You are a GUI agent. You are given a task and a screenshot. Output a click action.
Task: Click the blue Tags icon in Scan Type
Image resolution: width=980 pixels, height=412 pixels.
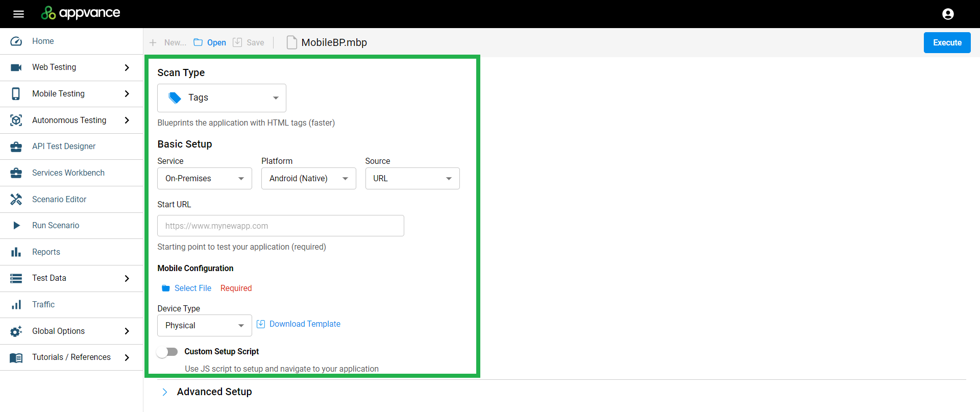(x=175, y=98)
